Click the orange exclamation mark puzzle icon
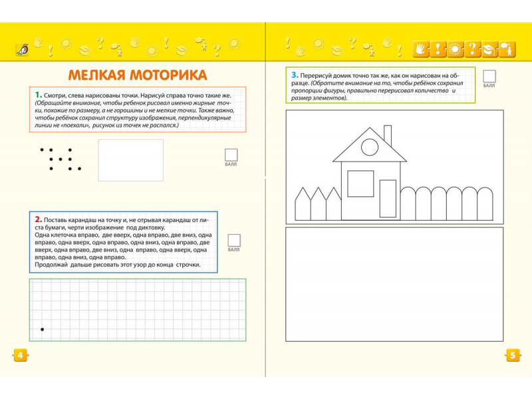Image resolution: width=532 pixels, height=399 pixels. (439, 49)
